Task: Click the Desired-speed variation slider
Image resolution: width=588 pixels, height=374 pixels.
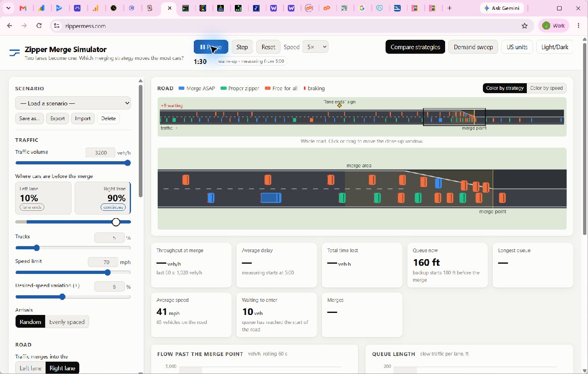Action: pos(73,297)
